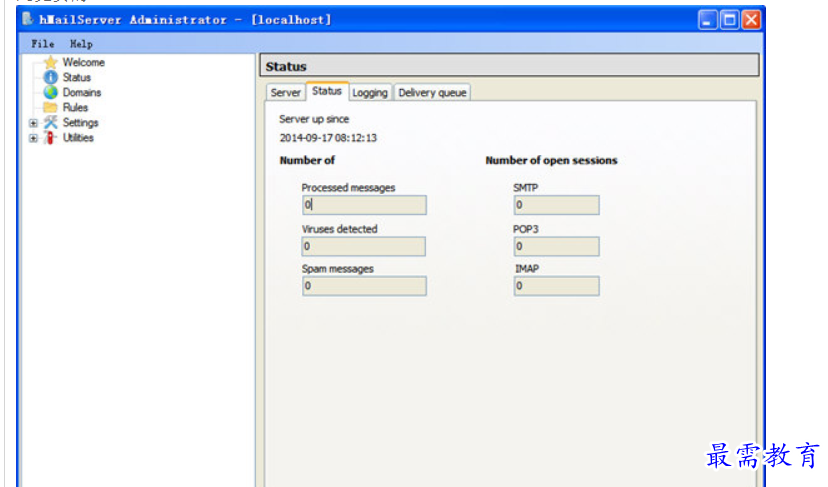828x487 pixels.
Task: Switch to the Server tab
Action: point(286,92)
